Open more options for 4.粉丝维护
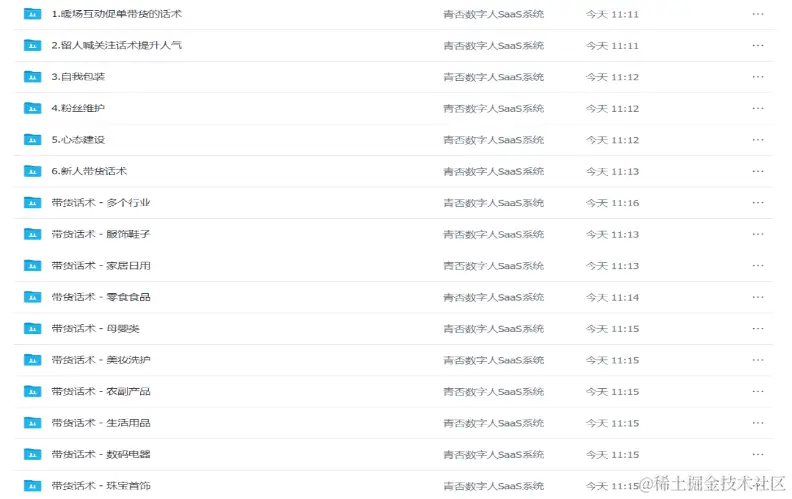 point(758,108)
